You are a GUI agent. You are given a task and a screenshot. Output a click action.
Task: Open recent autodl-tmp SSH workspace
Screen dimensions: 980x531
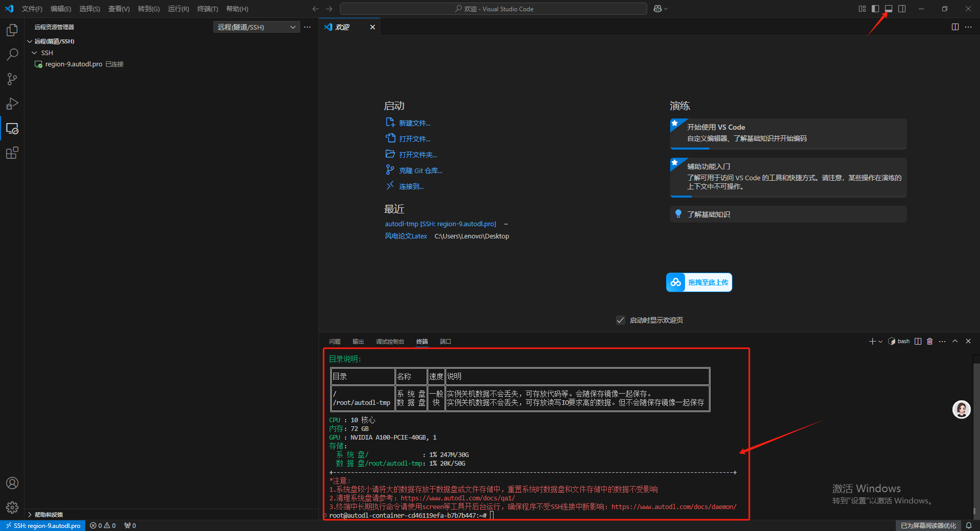pos(440,224)
